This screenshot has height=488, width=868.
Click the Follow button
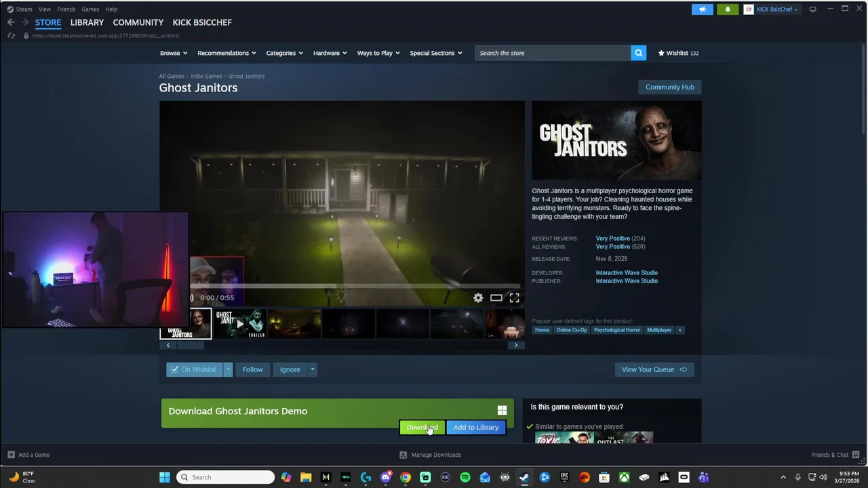coord(253,369)
